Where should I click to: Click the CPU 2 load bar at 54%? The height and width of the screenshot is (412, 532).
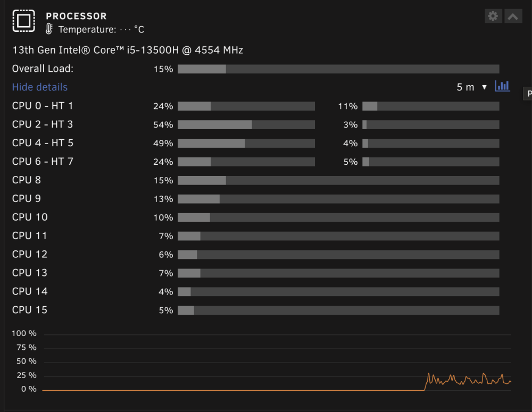(246, 124)
